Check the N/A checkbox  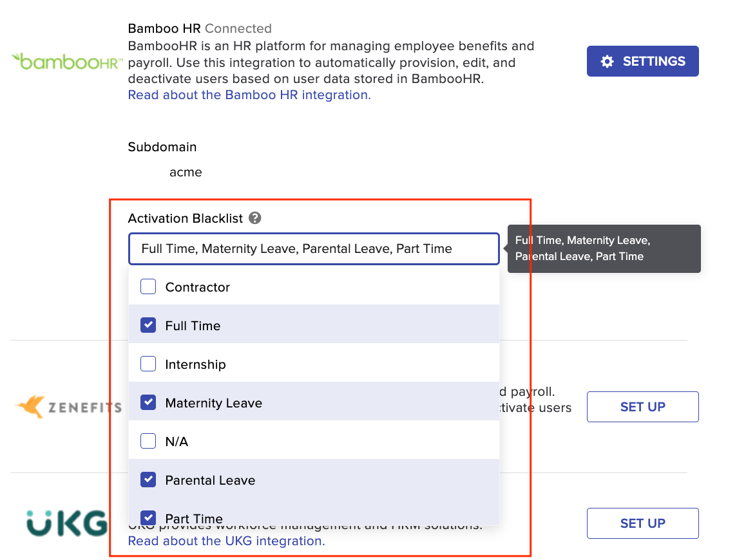coord(148,441)
